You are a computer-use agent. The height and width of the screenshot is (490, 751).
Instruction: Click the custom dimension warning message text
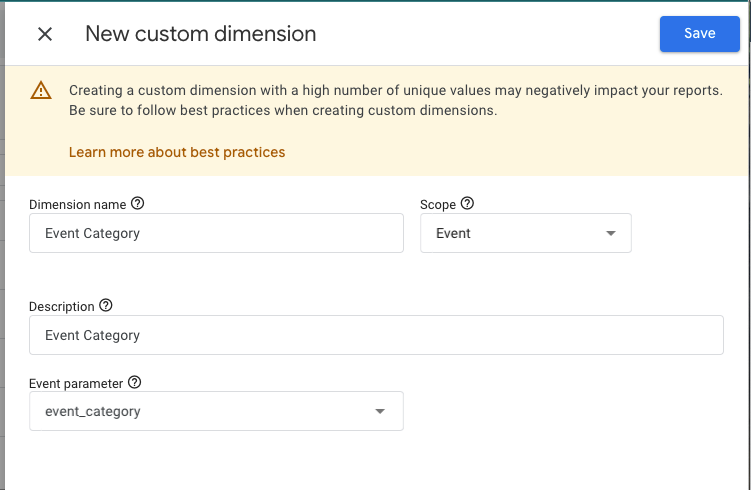(396, 100)
